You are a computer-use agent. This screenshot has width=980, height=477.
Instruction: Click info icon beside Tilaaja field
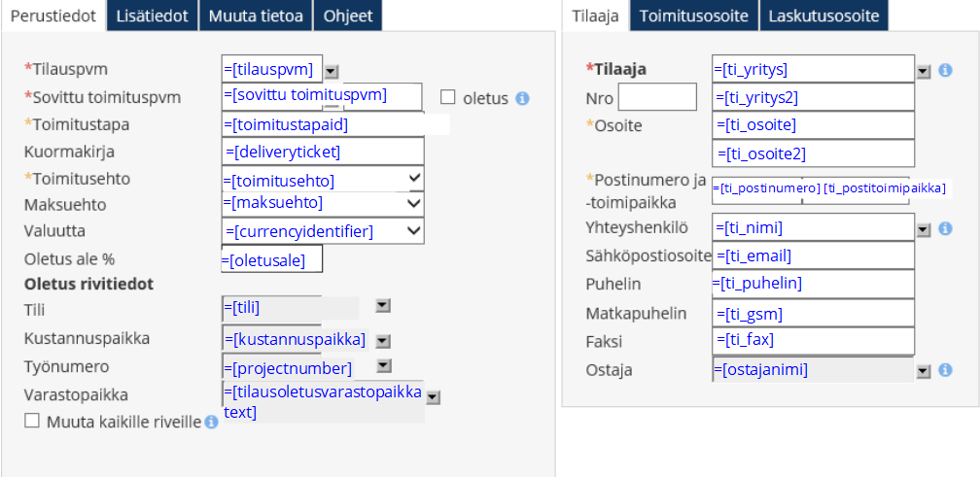(x=945, y=71)
